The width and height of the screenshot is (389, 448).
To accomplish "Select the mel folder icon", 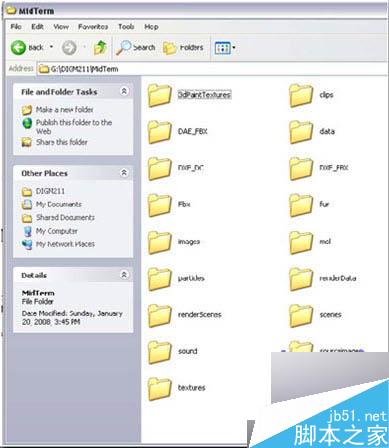I will [301, 242].
